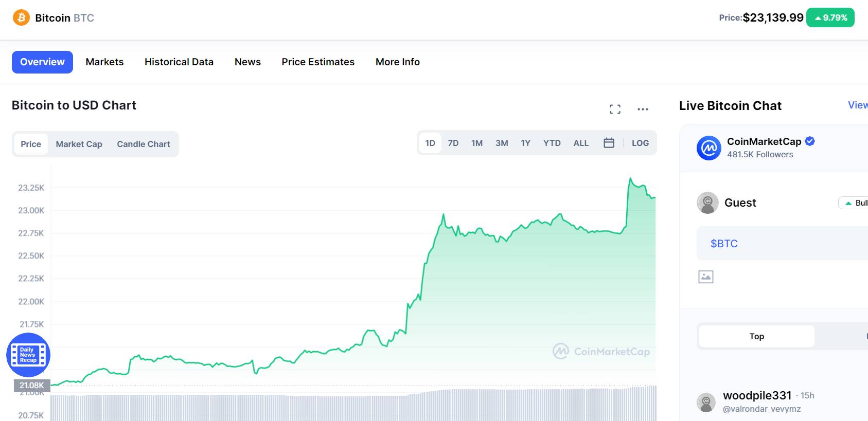Click woodpile331's user avatar
The width and height of the screenshot is (868, 421).
pos(706,402)
